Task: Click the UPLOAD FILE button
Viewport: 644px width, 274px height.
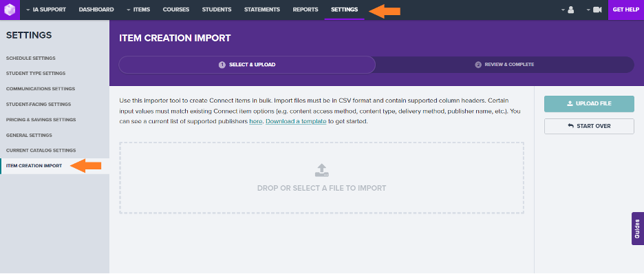Action: (x=589, y=103)
